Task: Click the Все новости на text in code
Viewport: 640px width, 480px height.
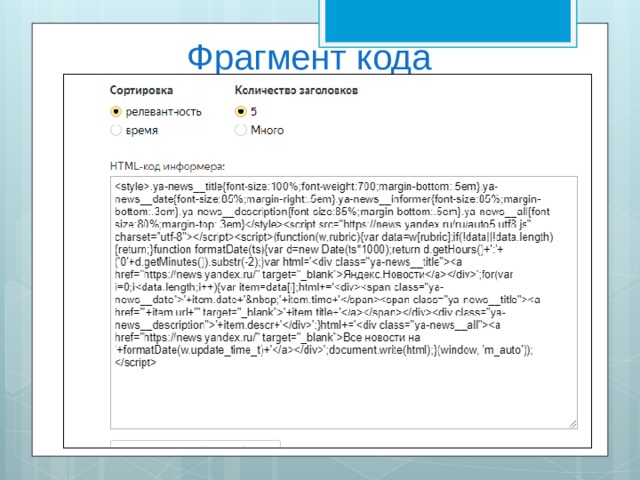Action: [382, 338]
